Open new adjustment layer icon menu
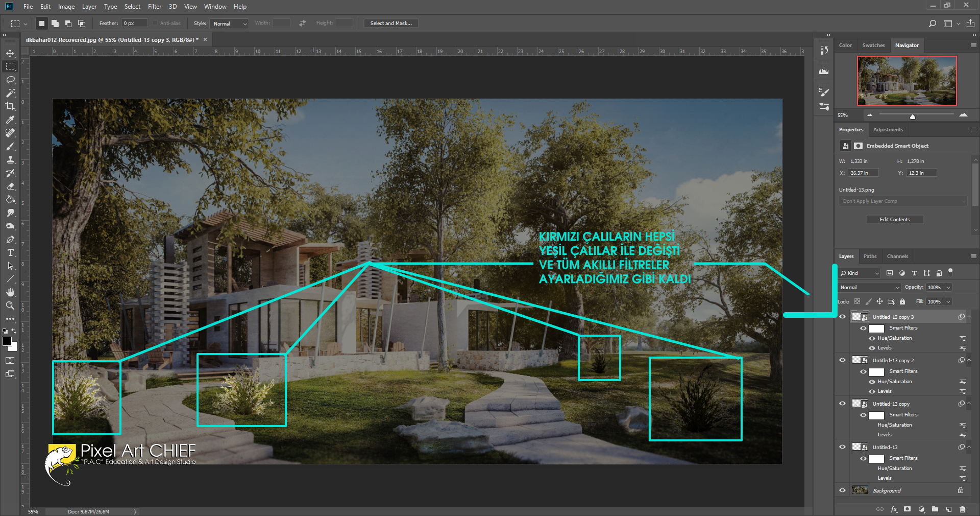This screenshot has width=980, height=516. pyautogui.click(x=921, y=509)
